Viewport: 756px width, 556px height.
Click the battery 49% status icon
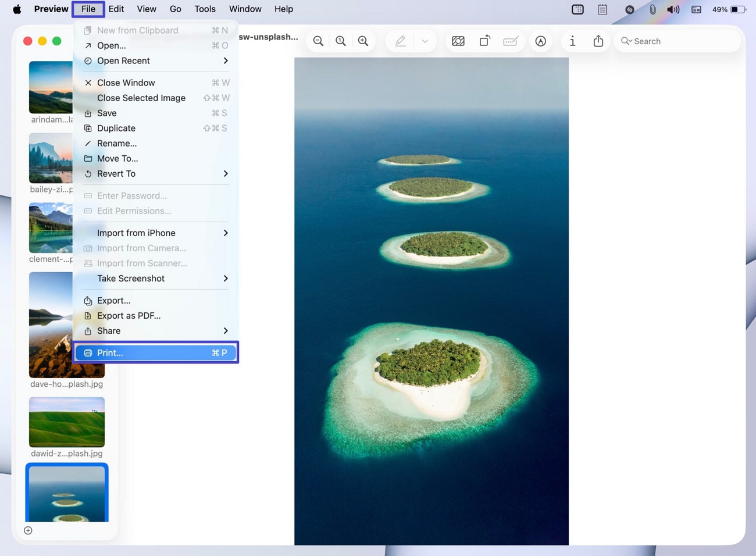click(729, 9)
